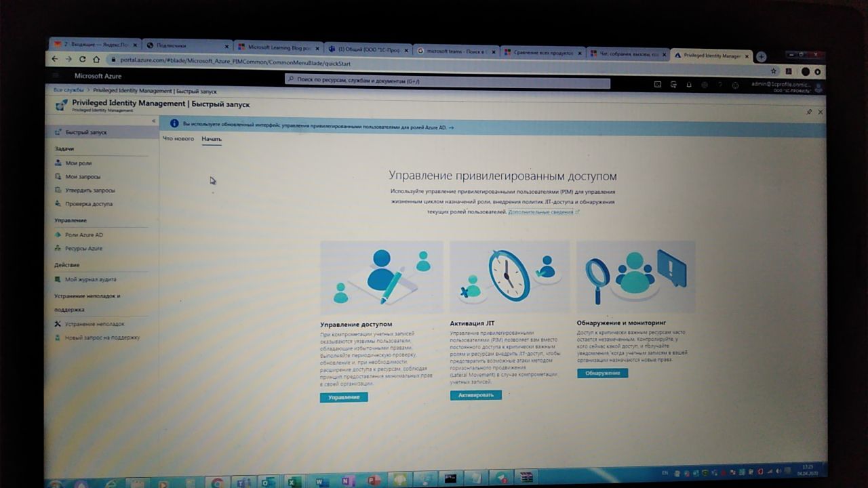The image size is (868, 488).
Task: Open the directory and subscription filter icon
Action: point(673,85)
